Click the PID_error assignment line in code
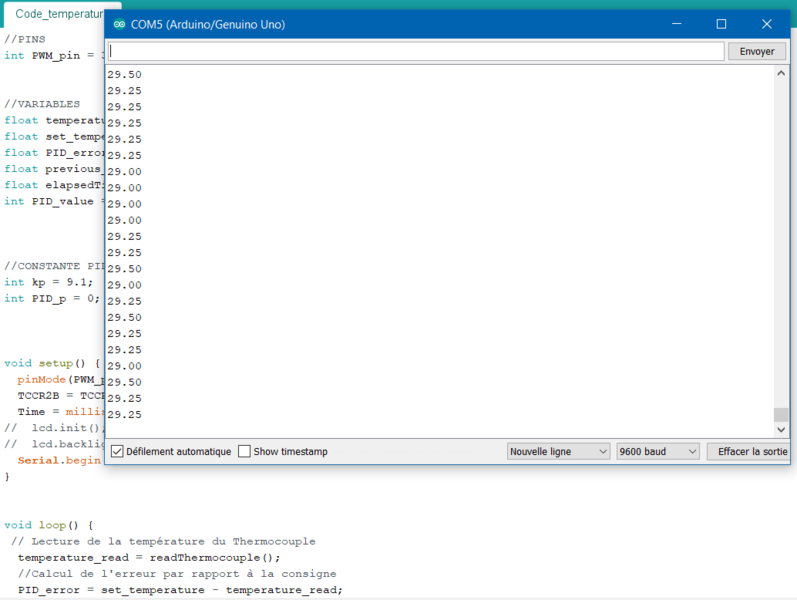797x600 pixels. [x=180, y=590]
